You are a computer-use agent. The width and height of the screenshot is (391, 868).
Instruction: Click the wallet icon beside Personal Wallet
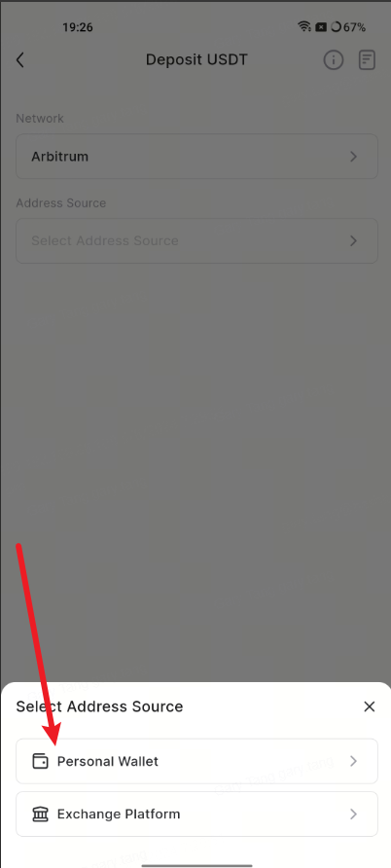[x=41, y=761]
